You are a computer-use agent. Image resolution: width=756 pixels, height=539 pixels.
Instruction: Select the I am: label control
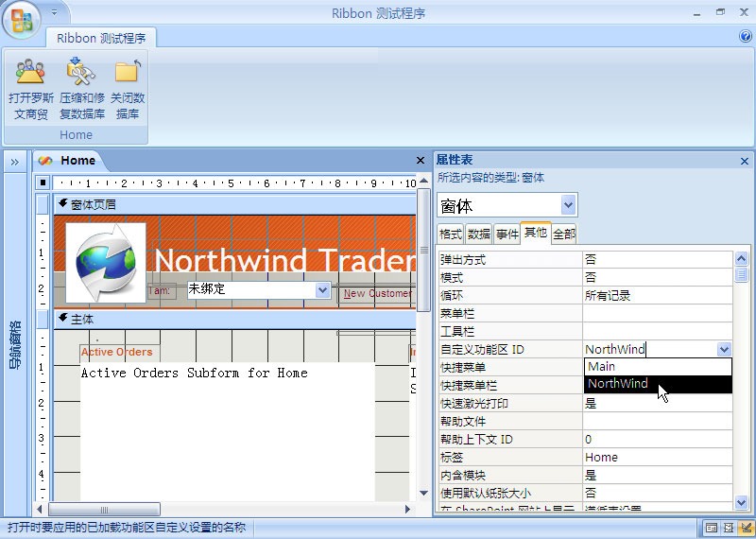[x=161, y=291]
